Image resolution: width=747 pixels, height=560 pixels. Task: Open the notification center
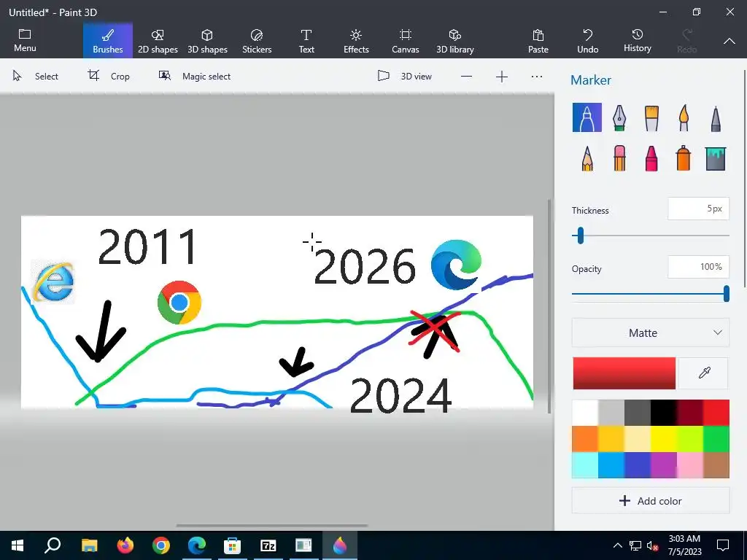pos(723,545)
